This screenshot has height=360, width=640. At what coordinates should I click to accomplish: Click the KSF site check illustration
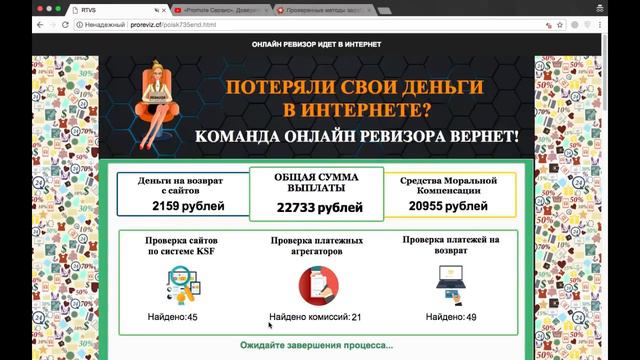[x=183, y=284]
